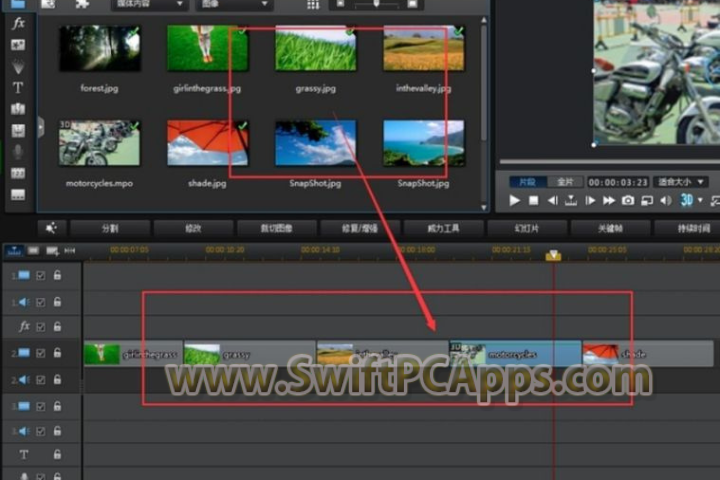
Task: Open the Title room T icon in sidebar
Action: click(18, 87)
